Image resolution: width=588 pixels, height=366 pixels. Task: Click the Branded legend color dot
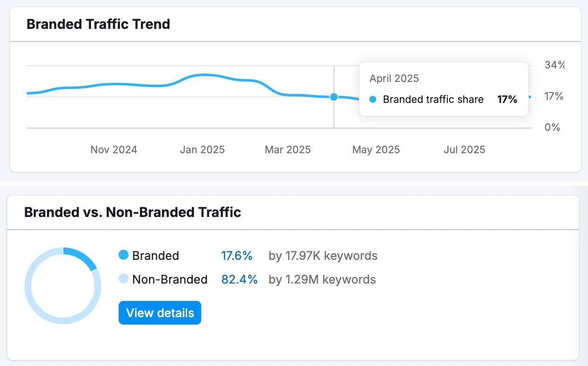click(123, 255)
